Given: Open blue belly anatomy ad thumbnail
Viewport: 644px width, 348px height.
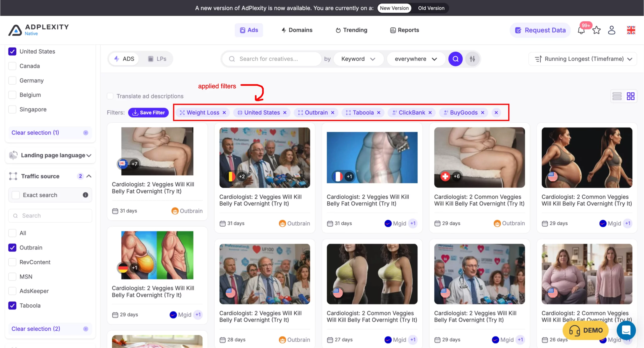Looking at the screenshot, I should pyautogui.click(x=372, y=158).
